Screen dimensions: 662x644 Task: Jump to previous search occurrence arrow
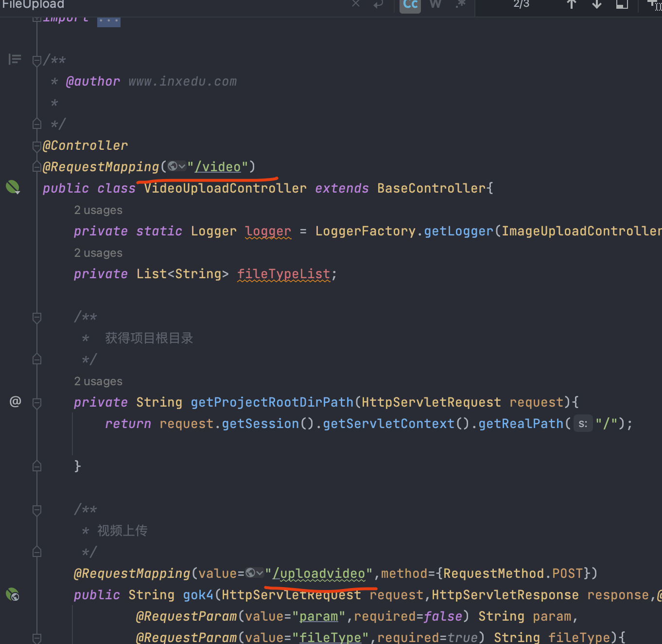[x=572, y=5]
